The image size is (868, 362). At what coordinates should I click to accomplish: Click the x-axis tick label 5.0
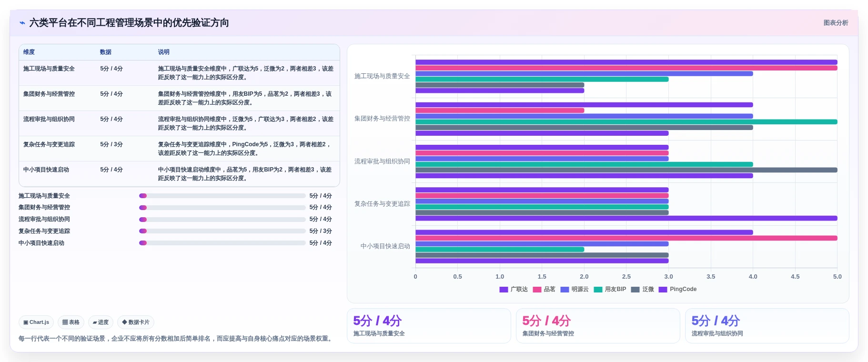838,277
